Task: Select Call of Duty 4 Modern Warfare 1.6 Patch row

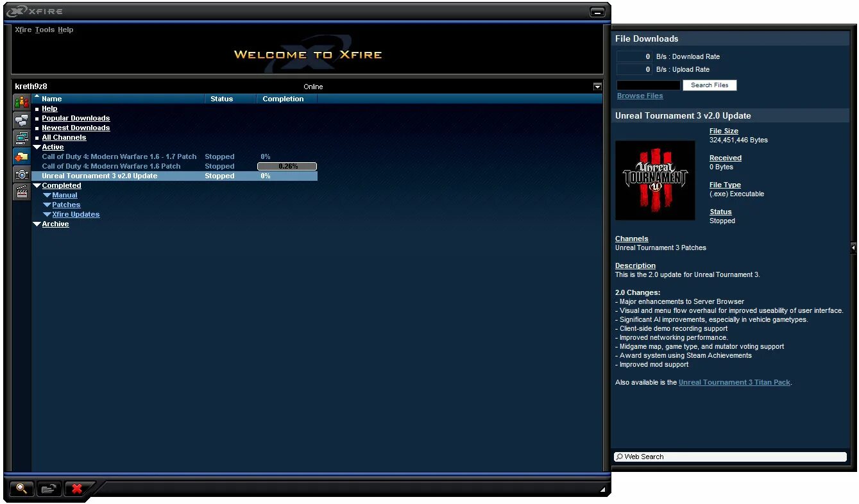Action: click(174, 166)
